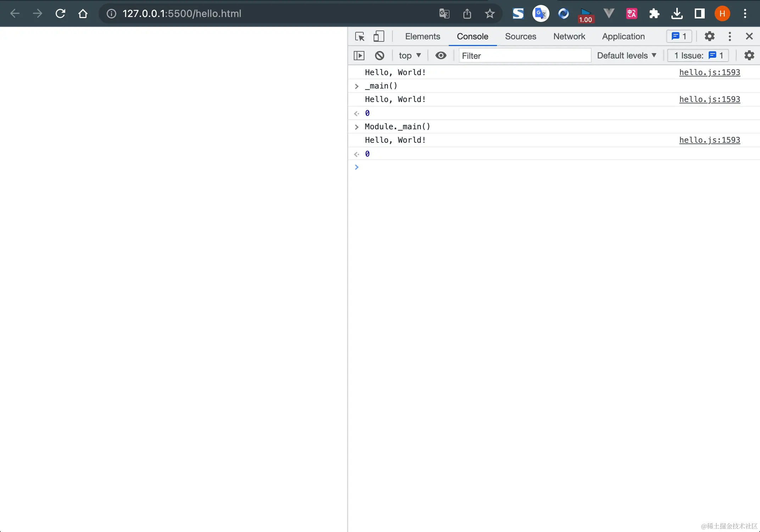
Task: Create a live expression with eye icon
Action: point(441,56)
